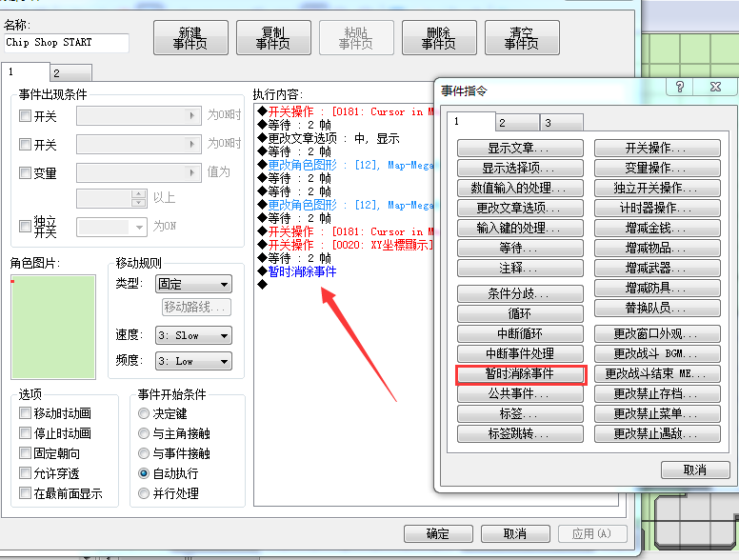Click the help question mark icon
Viewport: 739px width, 560px height.
(x=680, y=87)
